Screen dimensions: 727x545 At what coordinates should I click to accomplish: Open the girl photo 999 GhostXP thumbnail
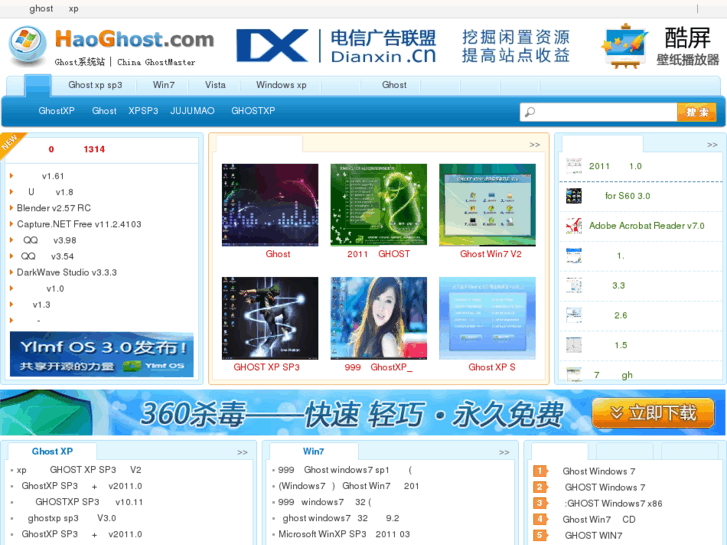click(x=378, y=318)
